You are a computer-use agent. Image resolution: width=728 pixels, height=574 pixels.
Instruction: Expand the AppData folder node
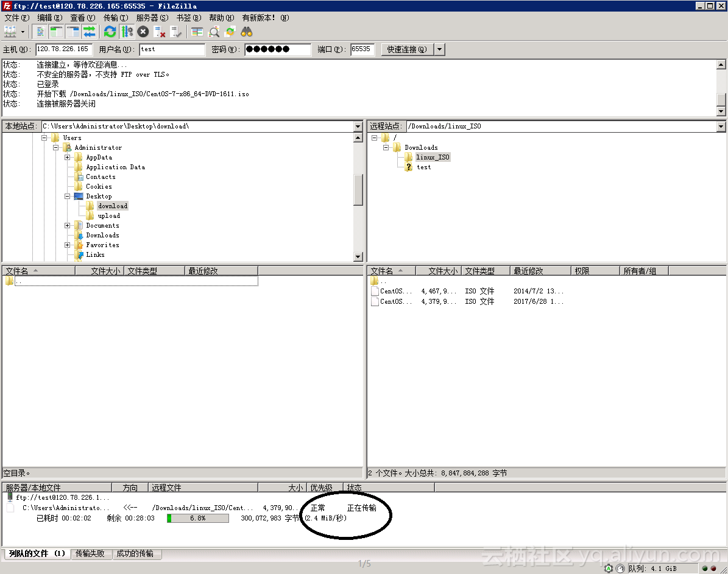click(x=68, y=157)
